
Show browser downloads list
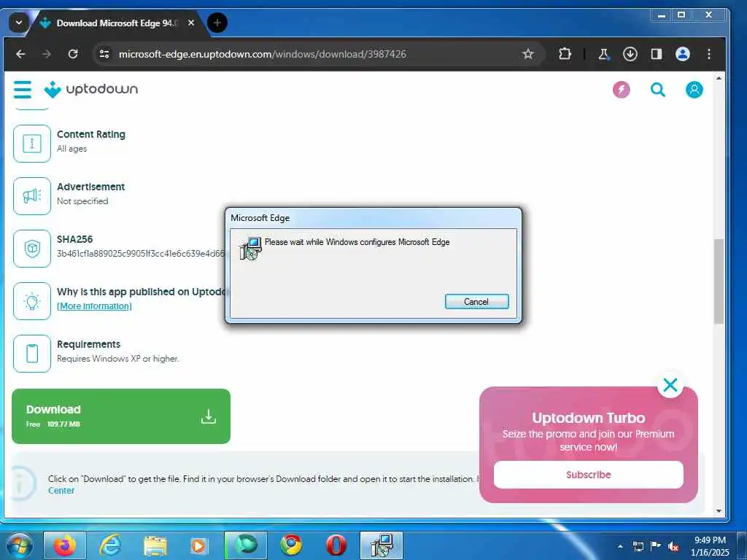(630, 54)
